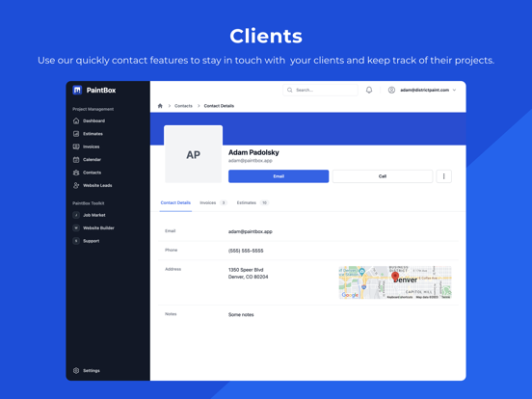Open Calendar label in the sidebar

pyautogui.click(x=92, y=159)
